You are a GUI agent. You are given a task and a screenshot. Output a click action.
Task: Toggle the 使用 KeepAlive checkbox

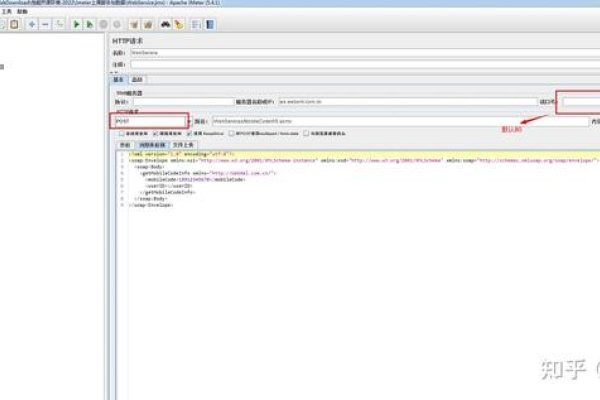click(189, 134)
